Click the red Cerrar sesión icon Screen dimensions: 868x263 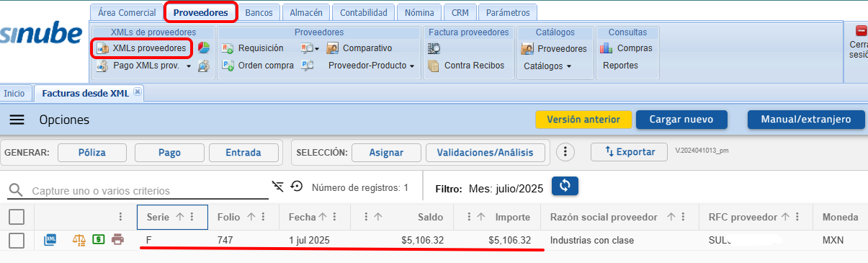coord(861,31)
